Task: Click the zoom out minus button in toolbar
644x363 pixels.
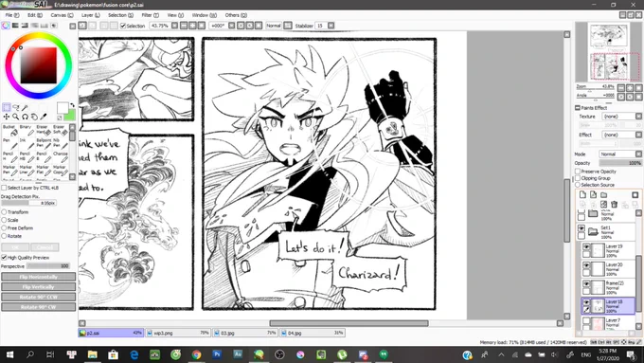Action: click(x=184, y=26)
